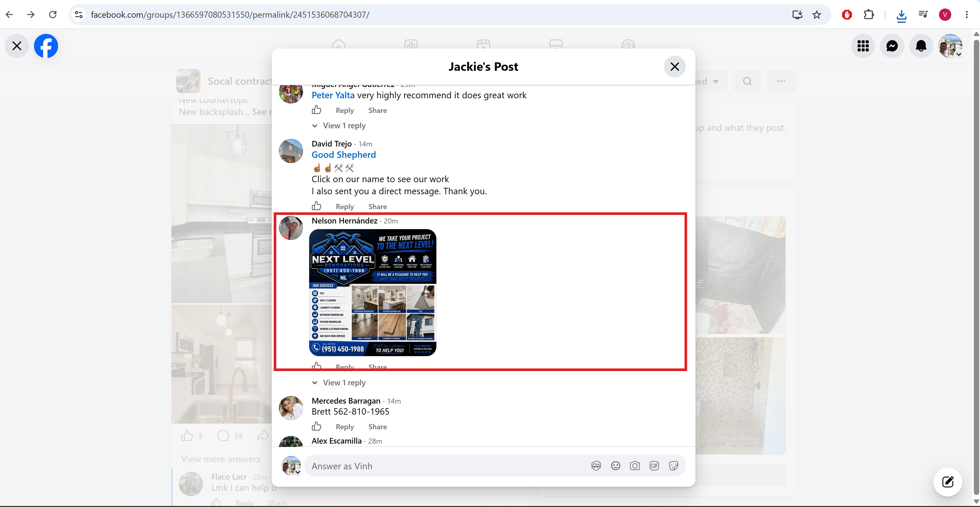
Task: Like Miguel Angel Gutierrez's comment
Action: pyautogui.click(x=317, y=110)
